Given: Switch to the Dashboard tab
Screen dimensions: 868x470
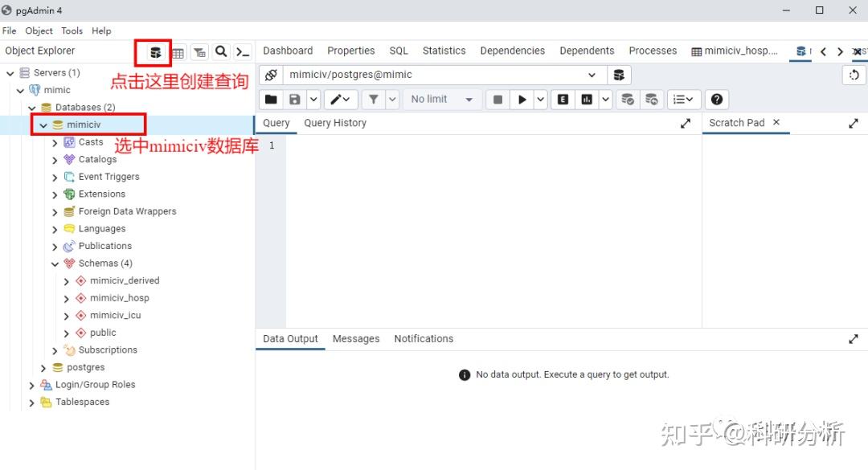Looking at the screenshot, I should (288, 51).
